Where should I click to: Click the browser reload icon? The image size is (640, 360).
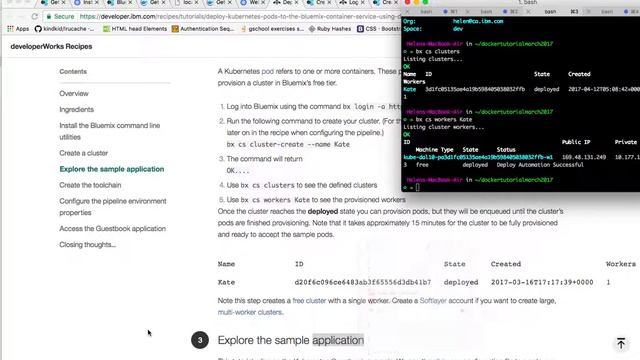[35, 16]
